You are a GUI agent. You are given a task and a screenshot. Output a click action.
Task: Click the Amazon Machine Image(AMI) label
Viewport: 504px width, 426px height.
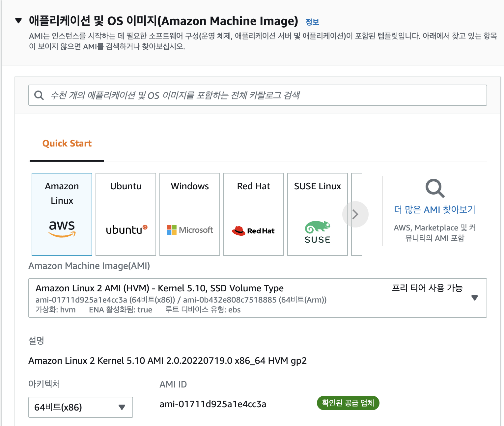pos(89,266)
